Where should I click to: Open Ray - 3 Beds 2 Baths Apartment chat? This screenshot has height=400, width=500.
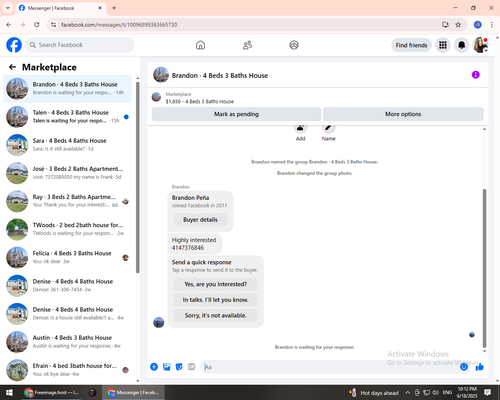click(67, 201)
